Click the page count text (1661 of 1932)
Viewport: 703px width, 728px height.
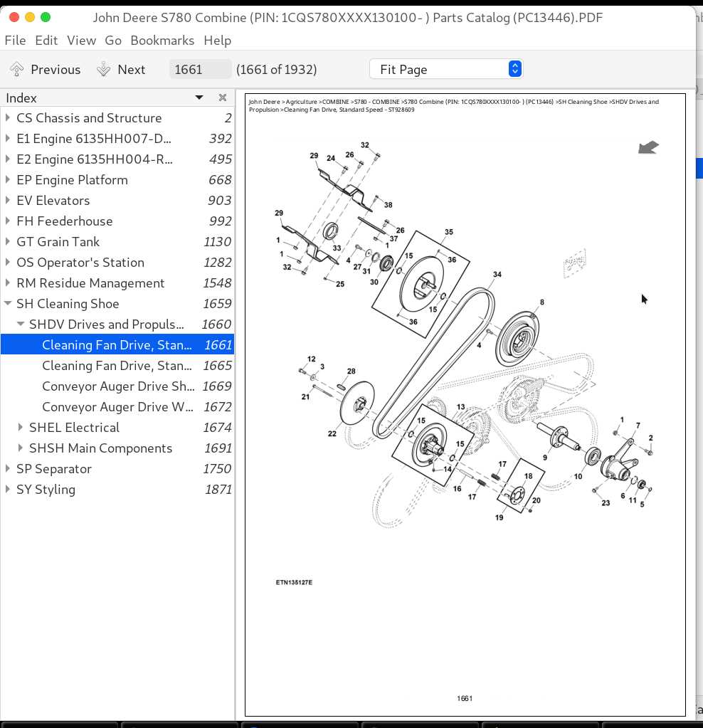pyautogui.click(x=276, y=69)
